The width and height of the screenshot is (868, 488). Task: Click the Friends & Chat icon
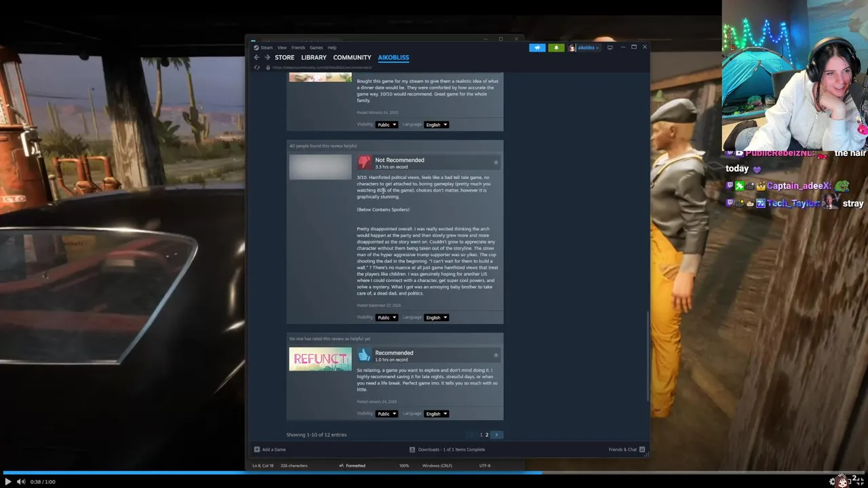click(642, 449)
